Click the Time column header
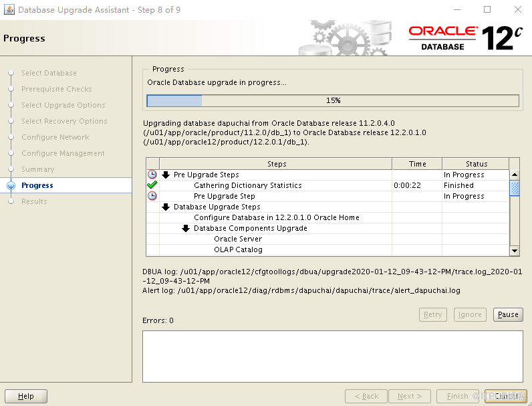Screen dimensions: 532x406 point(417,164)
